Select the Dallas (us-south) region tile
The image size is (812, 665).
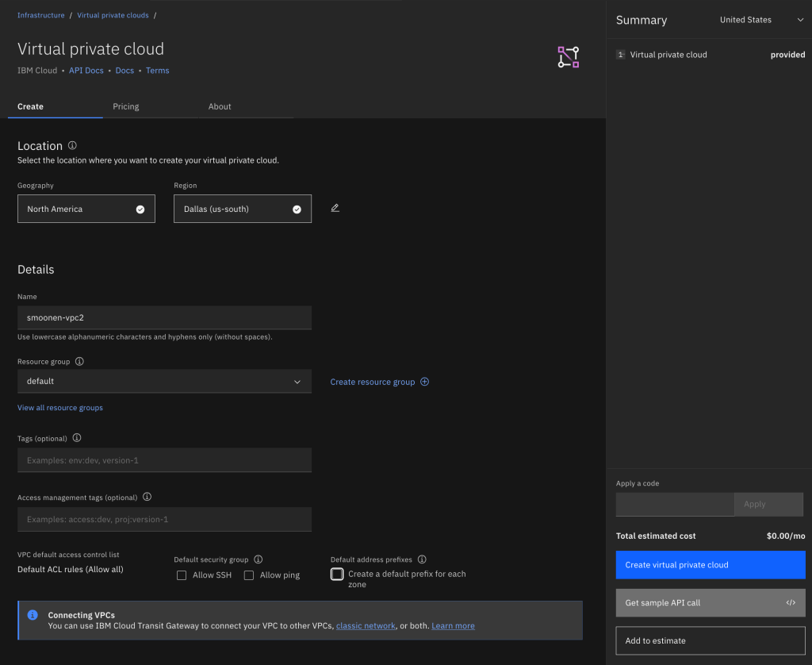coord(242,209)
